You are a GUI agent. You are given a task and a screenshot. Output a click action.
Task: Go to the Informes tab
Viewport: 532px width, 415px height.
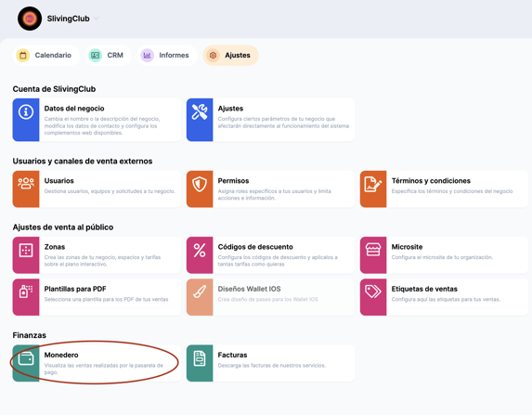(x=167, y=55)
